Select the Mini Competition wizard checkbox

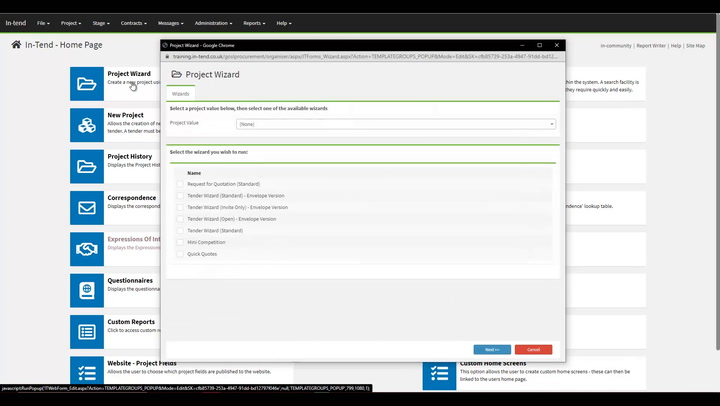point(181,242)
